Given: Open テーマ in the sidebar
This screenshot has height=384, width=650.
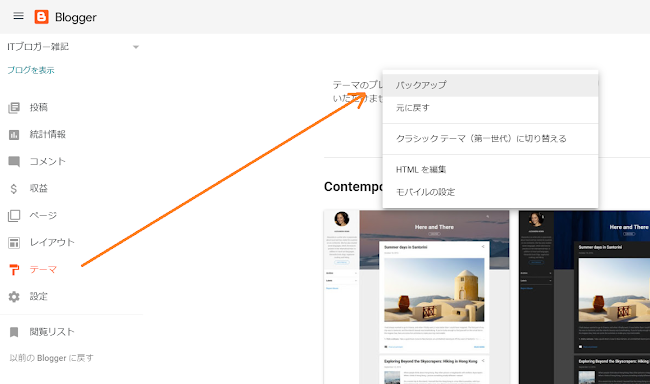Looking at the screenshot, I should pos(43,270).
